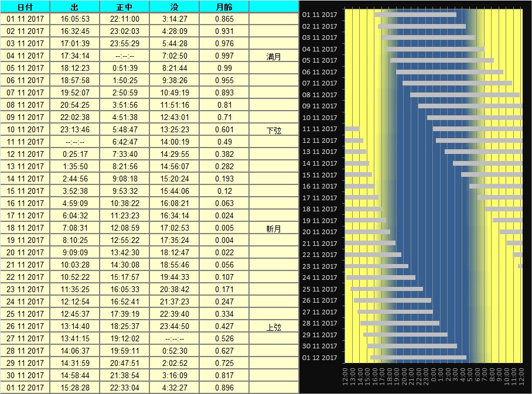Click gray bar for 01 11 2017 in chart
The width and height of the screenshot is (532, 394).
point(415,15)
